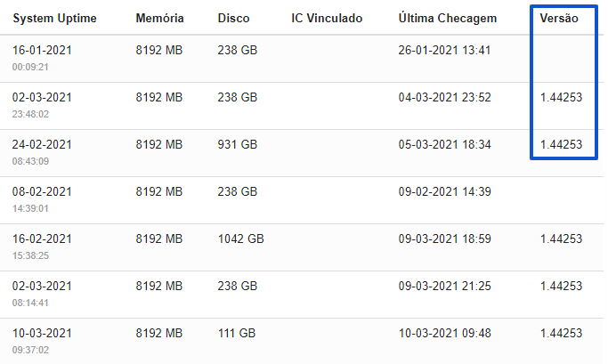Screen dimensions: 608x364
Task: Click the uptime entry 08-02-2021
Action: point(42,191)
